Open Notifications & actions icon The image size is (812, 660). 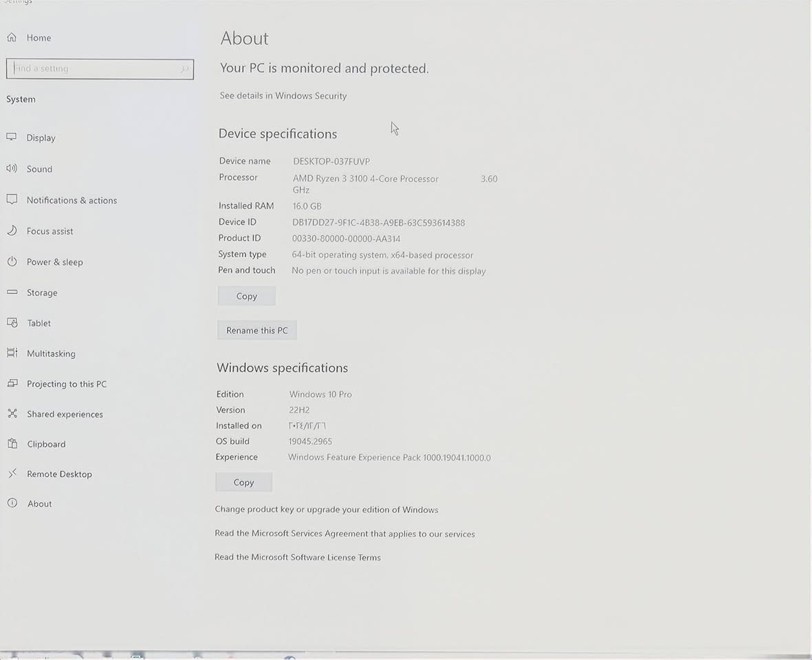coord(12,200)
